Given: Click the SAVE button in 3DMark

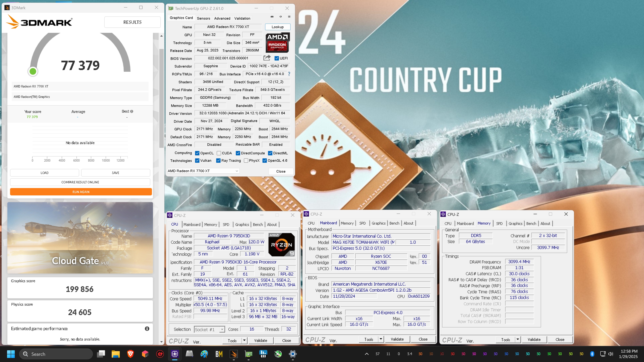Looking at the screenshot, I should click(x=116, y=173).
